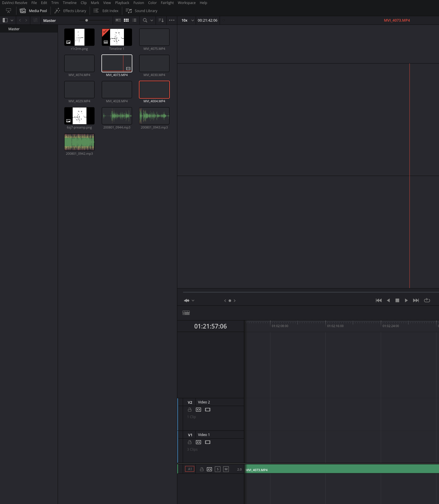Toggle the bin list sidebar icon
The width and height of the screenshot is (439, 504).
point(5,20)
